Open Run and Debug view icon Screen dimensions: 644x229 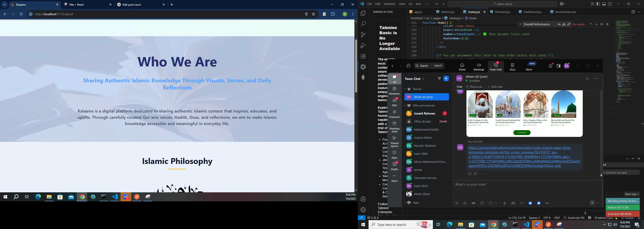pyautogui.click(x=363, y=45)
